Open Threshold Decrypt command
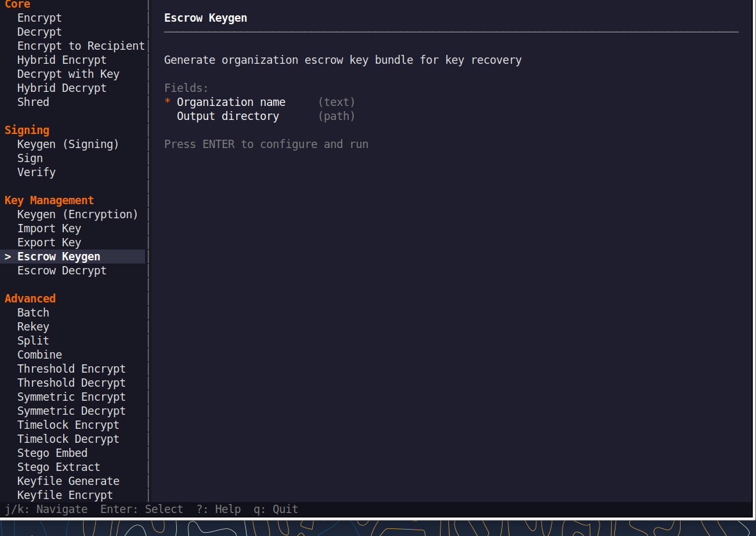The width and height of the screenshot is (756, 536). [72, 382]
